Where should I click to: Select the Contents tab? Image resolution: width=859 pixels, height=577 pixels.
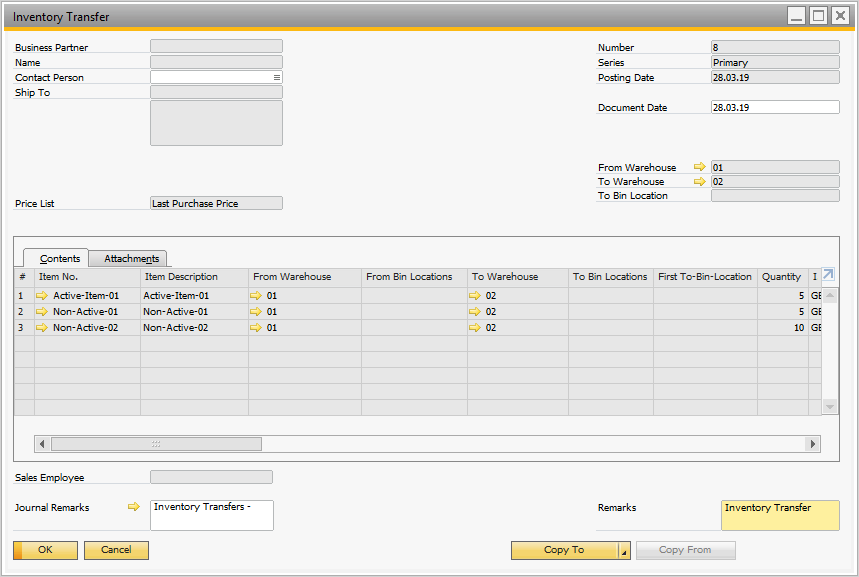60,259
